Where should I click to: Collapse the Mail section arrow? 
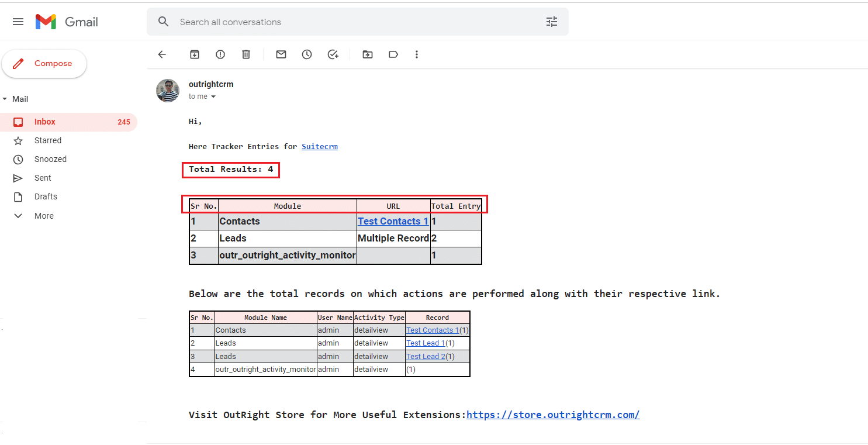coord(5,99)
